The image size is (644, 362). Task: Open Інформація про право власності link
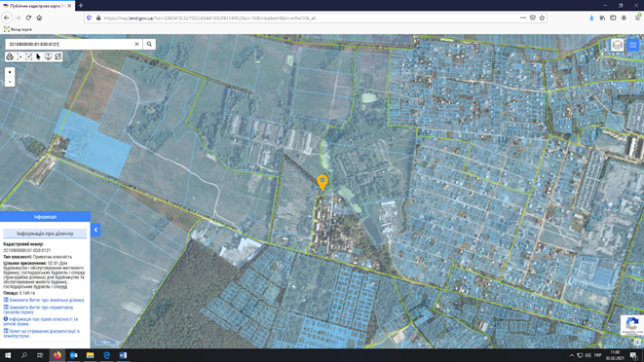pyautogui.click(x=41, y=321)
